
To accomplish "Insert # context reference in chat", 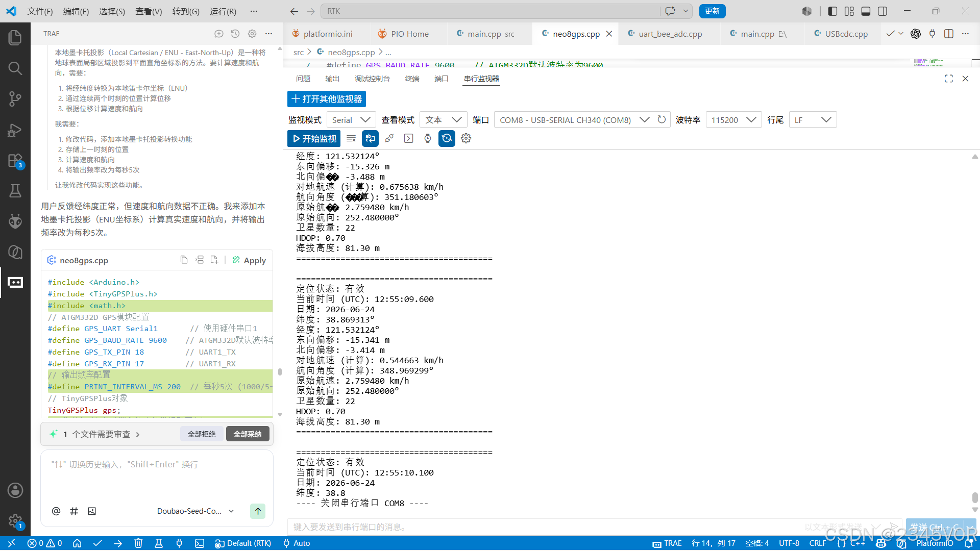I will point(74,511).
